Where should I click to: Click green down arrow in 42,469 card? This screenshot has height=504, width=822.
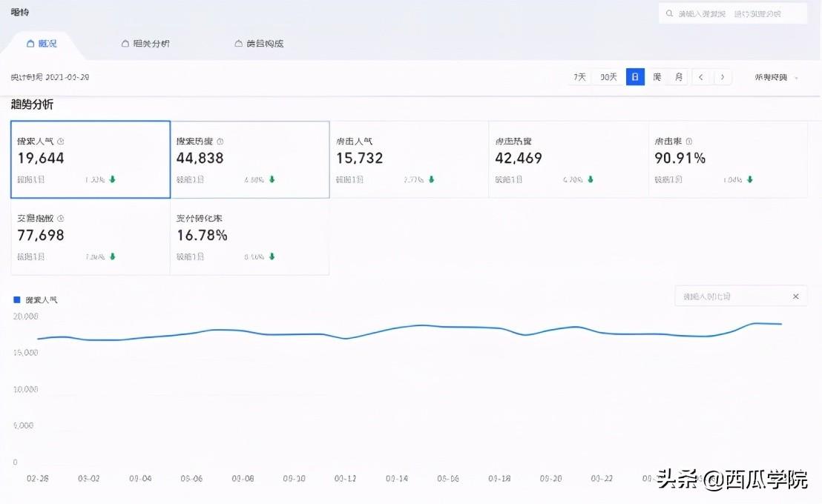[x=591, y=179]
